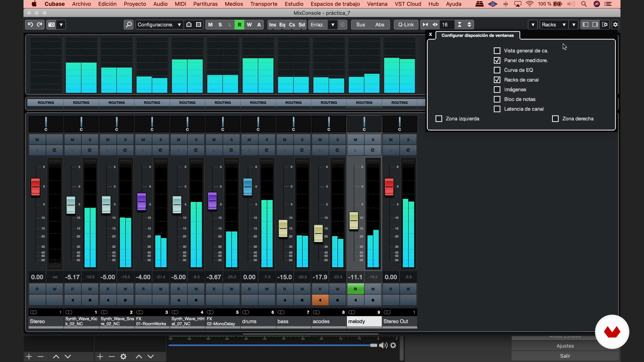
Task: Toggle global Mute (M) in toolbar
Action: point(210,24)
